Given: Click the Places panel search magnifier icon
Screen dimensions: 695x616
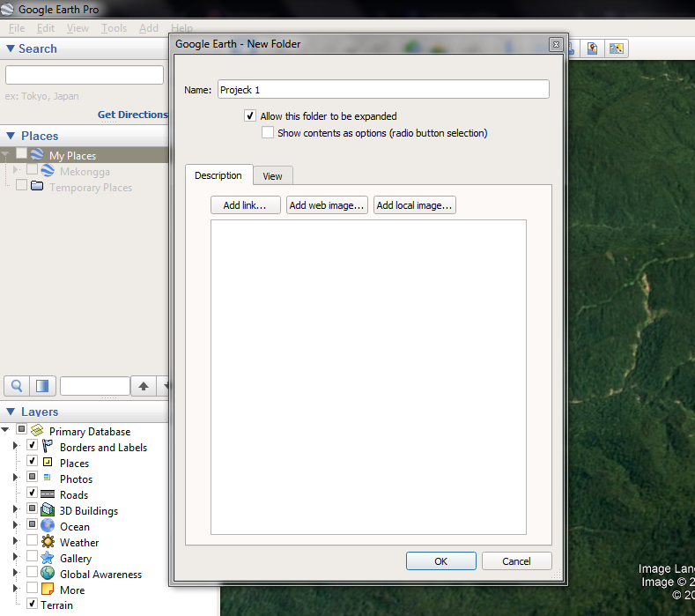Looking at the screenshot, I should click(17, 386).
